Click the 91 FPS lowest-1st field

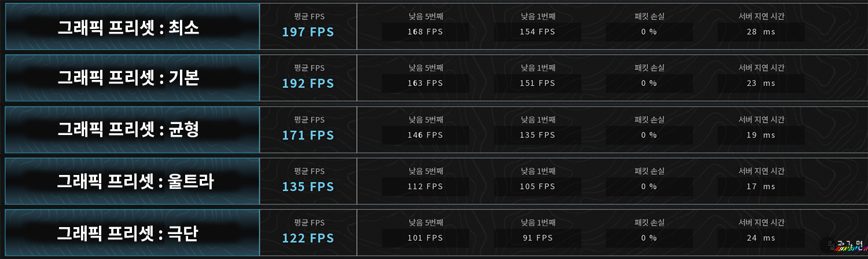(538, 238)
